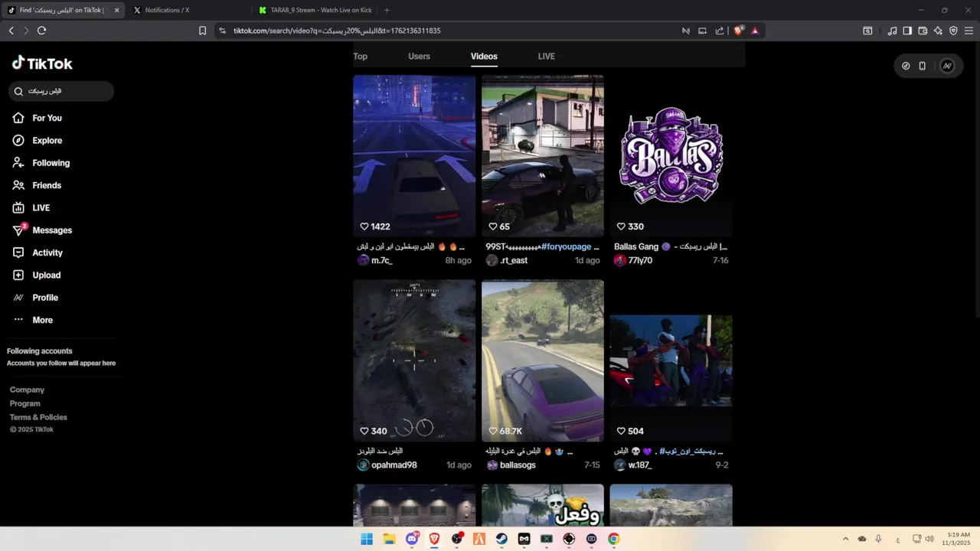Open Brave VPN shield icon
Image resolution: width=980 pixels, height=551 pixels.
[953, 31]
